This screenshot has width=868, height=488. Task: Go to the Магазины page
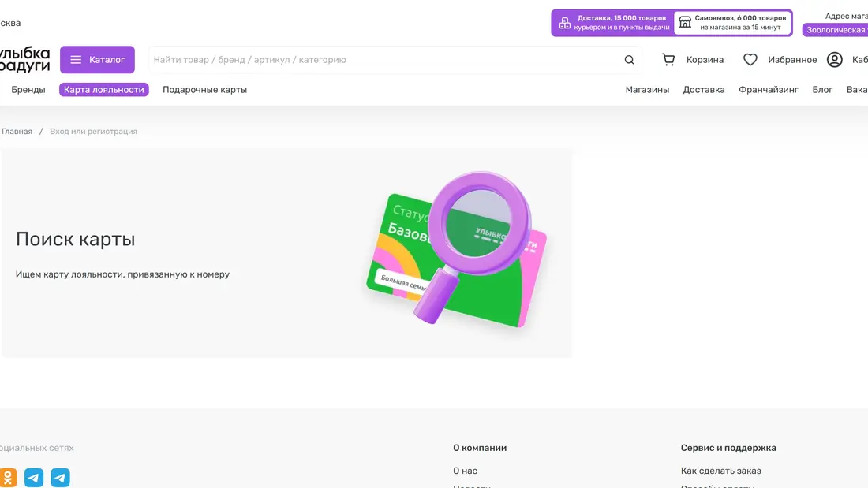(x=647, y=90)
